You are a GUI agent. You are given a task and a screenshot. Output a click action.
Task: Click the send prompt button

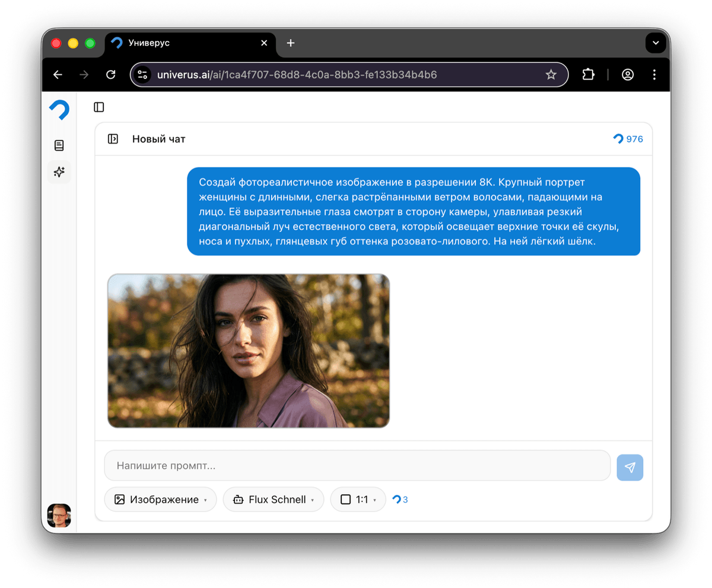point(630,467)
